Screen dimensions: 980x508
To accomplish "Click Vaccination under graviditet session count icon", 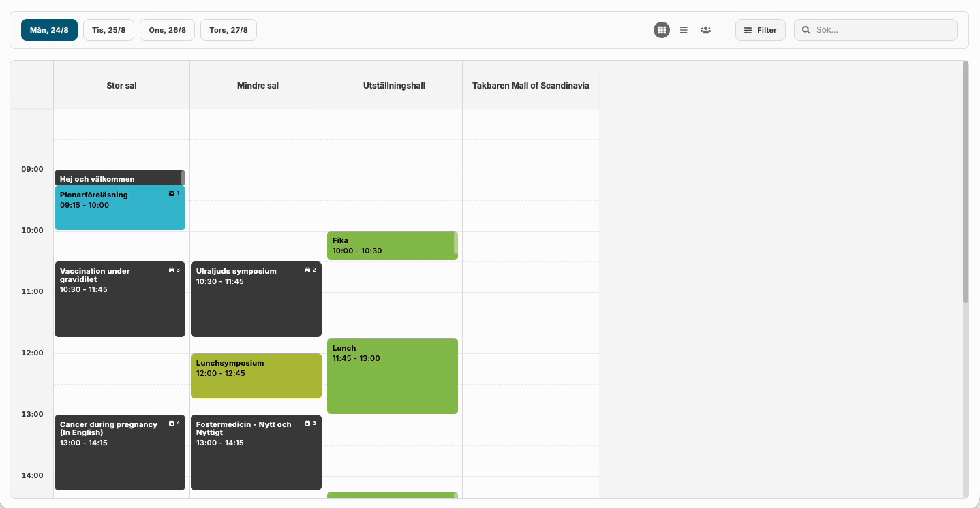I will pyautogui.click(x=172, y=270).
